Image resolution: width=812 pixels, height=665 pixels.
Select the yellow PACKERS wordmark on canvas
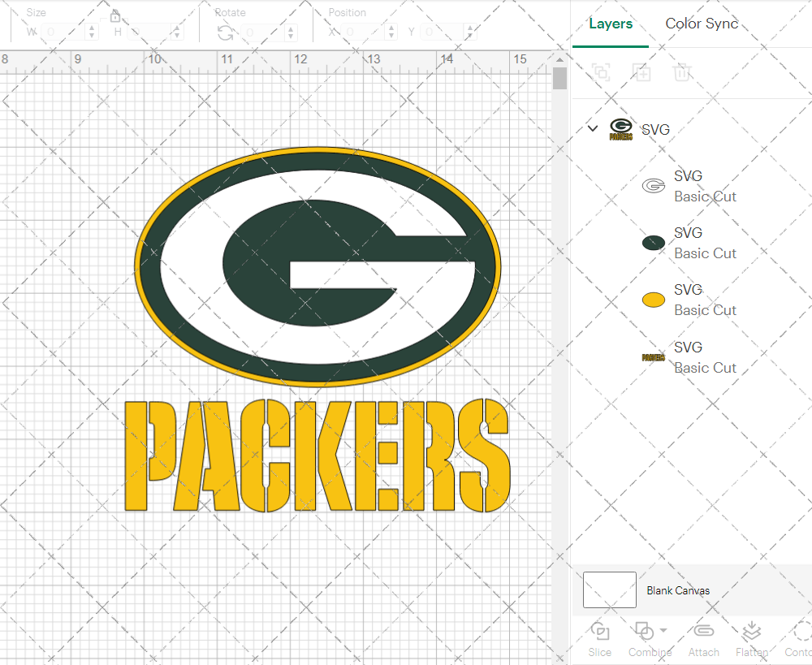coord(317,456)
